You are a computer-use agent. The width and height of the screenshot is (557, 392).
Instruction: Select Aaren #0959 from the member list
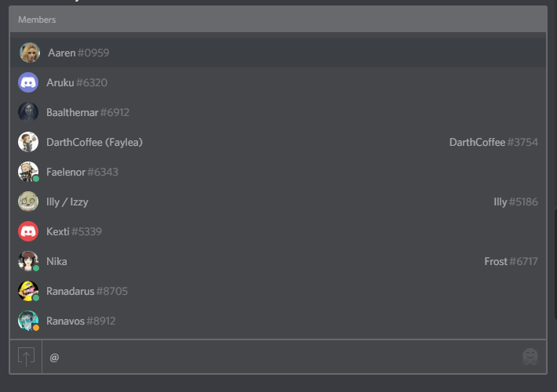point(78,53)
